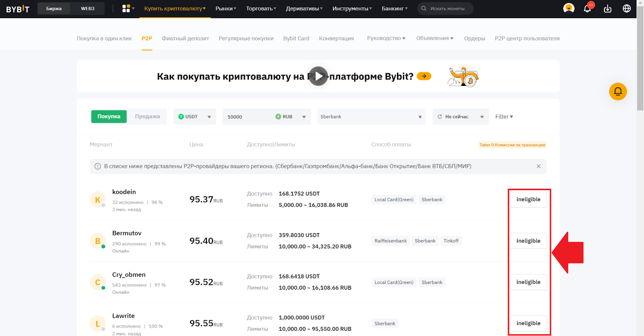This screenshot has height=336, width=644.
Task: Select the Продажа sell toggle
Action: pyautogui.click(x=147, y=116)
